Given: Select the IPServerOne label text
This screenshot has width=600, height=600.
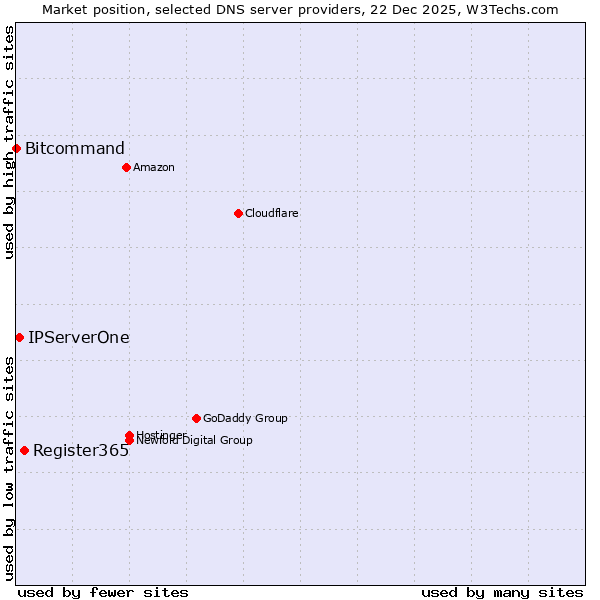Looking at the screenshot, I should (x=79, y=338).
